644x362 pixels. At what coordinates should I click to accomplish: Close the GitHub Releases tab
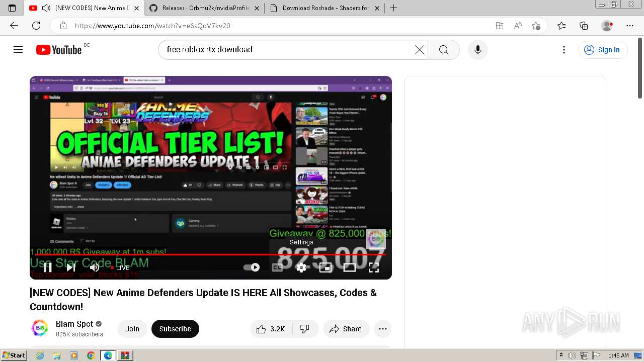[x=257, y=8]
